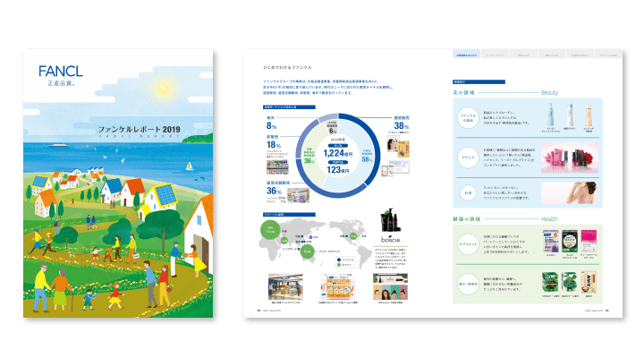
Task: Click the ひとめでわかるファンケル page heading
Action: (287, 67)
